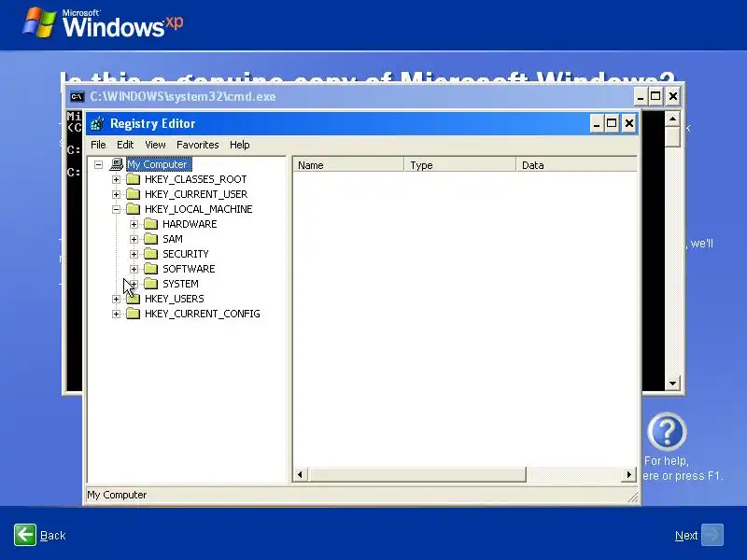Select the HKEY_CURRENT_USER label

(196, 194)
